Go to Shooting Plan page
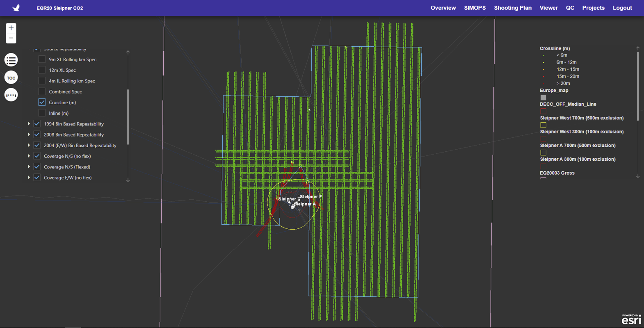The width and height of the screenshot is (644, 328). [x=512, y=8]
